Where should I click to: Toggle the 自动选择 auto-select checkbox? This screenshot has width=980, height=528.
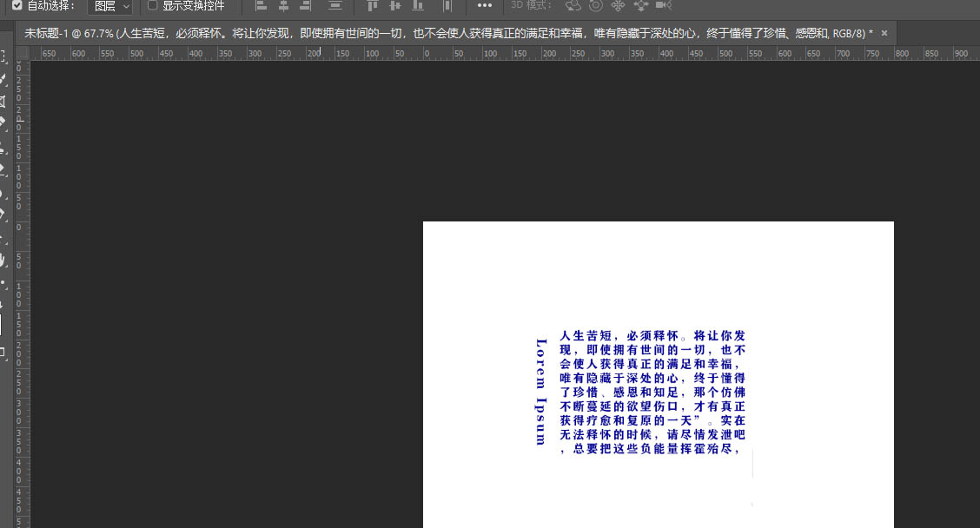pyautogui.click(x=17, y=5)
